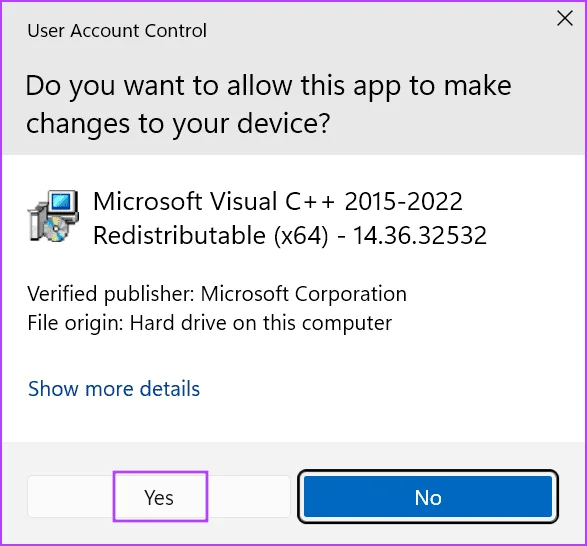Click the CD disc in installer icon
This screenshot has height=546, width=587.
55,227
